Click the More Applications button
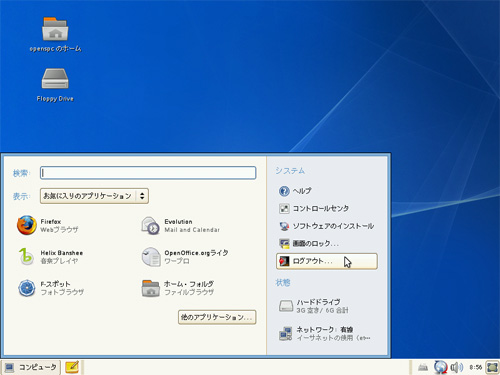500x375 pixels. pos(217,317)
